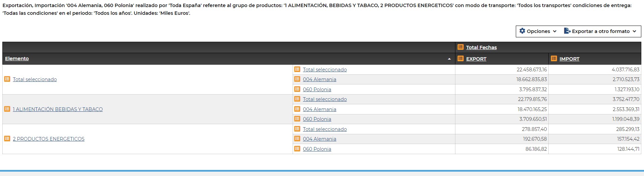Click icon beside 1 ALIMENTACIÓN BEBIDAS Y TABACO

(x=7, y=109)
